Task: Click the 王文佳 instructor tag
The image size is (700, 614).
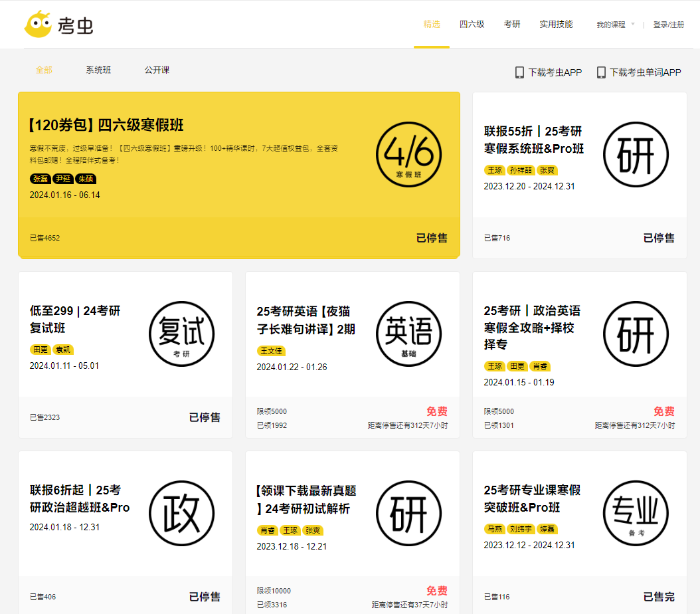Action: coord(271,350)
